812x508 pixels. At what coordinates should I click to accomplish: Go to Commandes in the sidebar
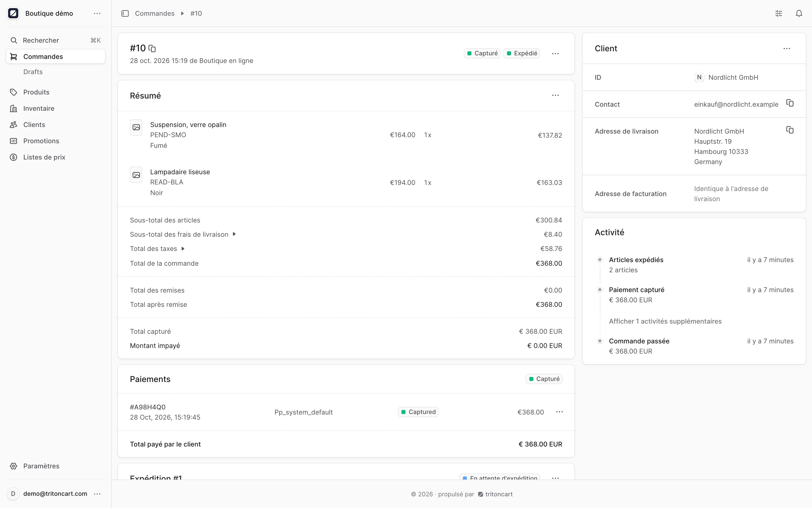click(55, 56)
